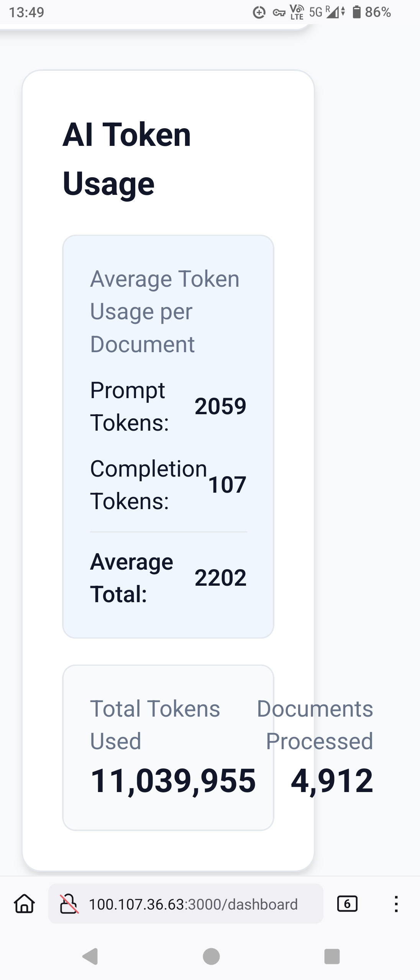Tap the Documents Processed count 4,912
Screen dimensions: 420x980
332,780
